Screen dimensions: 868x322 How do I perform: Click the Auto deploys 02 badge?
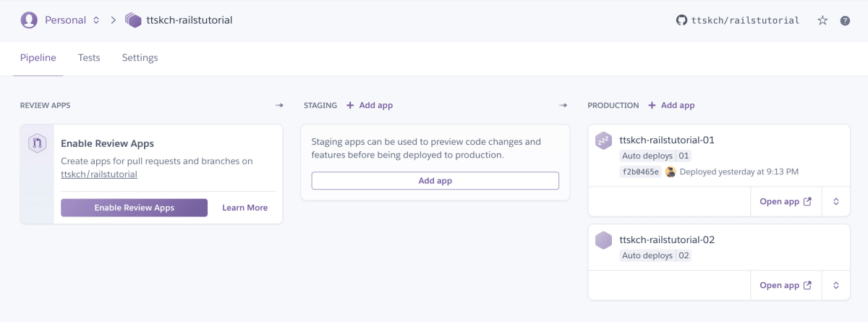tap(655, 255)
